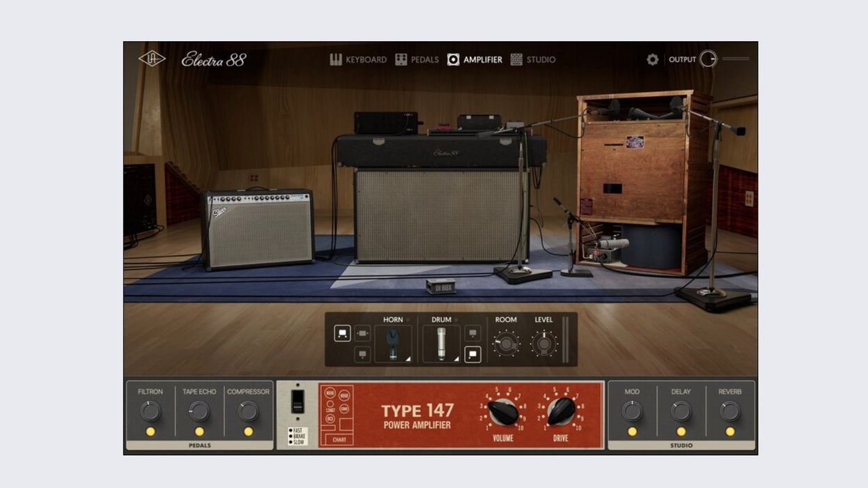The width and height of the screenshot is (868, 488).
Task: Select the horn middle mic position icon
Action: tap(362, 333)
